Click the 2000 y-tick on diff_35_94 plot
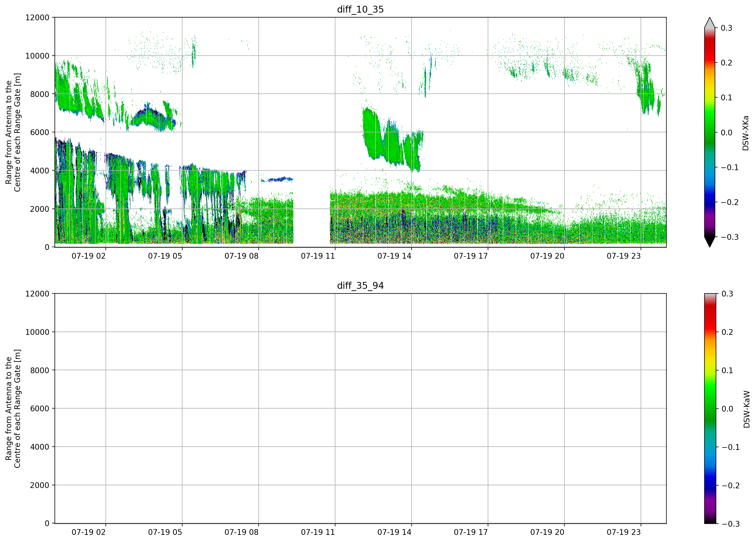The image size is (756, 542). [40, 485]
